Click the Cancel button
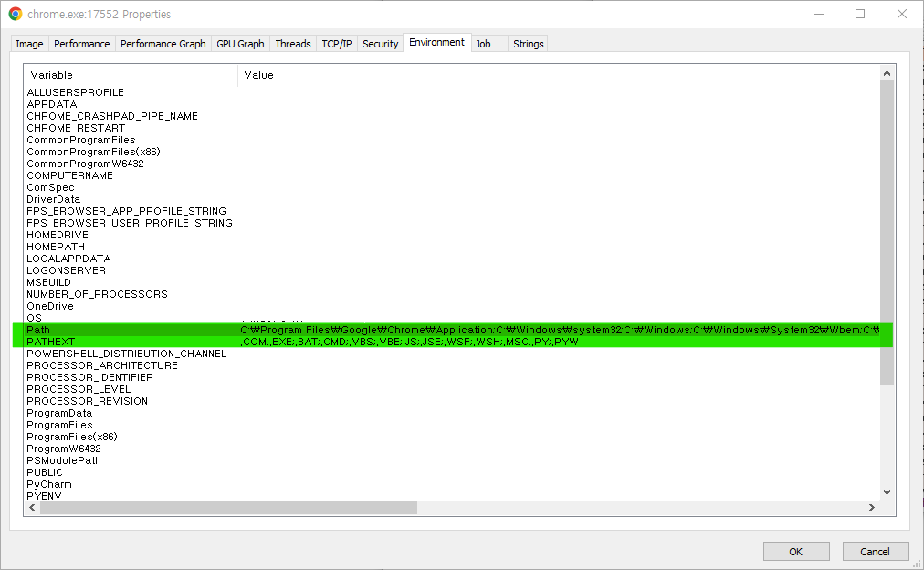924x570 pixels. (x=875, y=551)
